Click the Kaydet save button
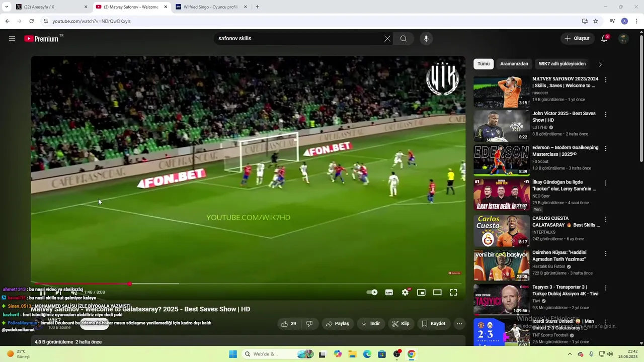 pos(433,324)
